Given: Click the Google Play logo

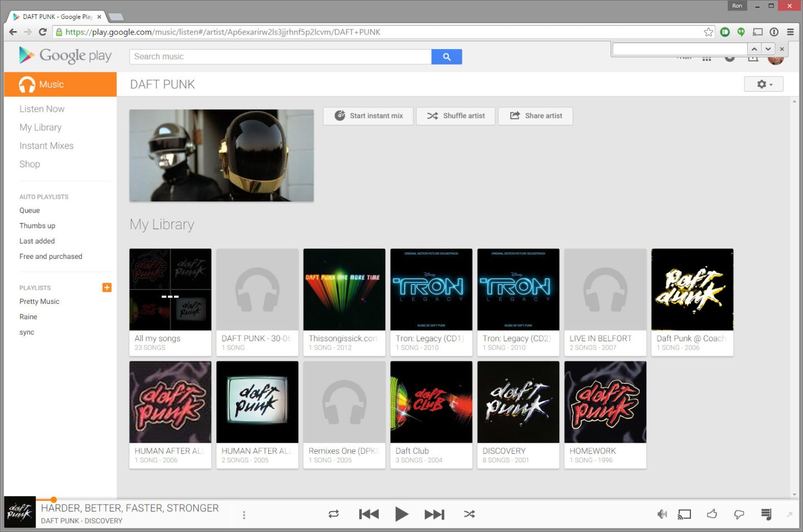Looking at the screenshot, I should (x=65, y=55).
